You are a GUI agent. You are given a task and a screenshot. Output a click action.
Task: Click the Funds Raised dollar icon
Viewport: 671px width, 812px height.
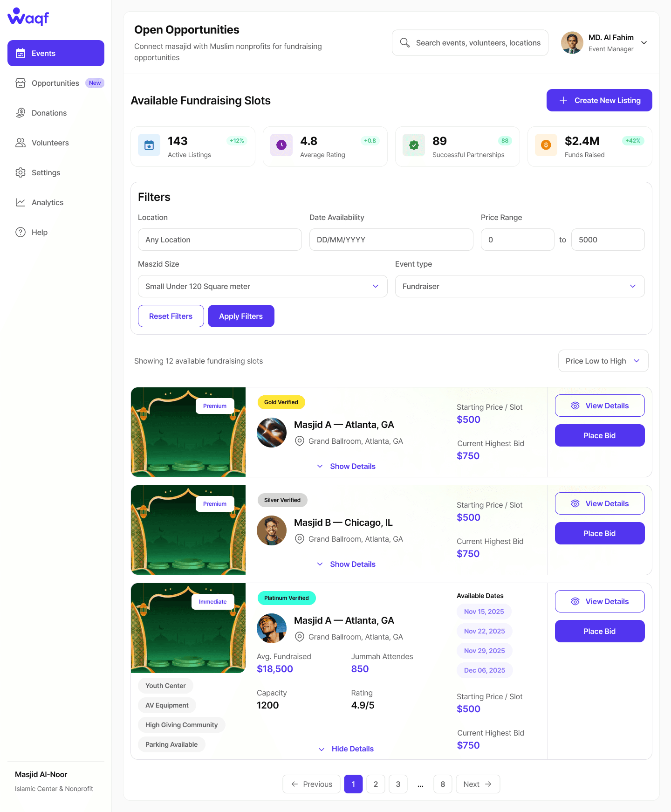tap(546, 145)
